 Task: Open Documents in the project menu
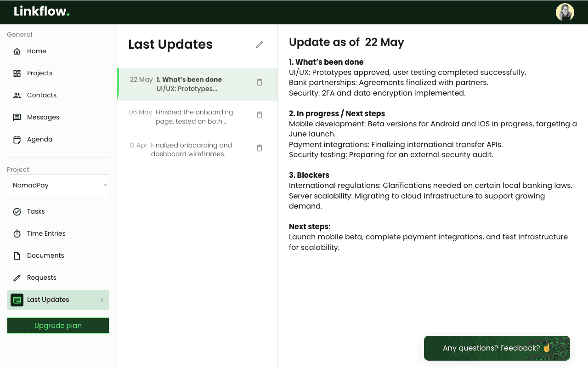coord(58,255)
